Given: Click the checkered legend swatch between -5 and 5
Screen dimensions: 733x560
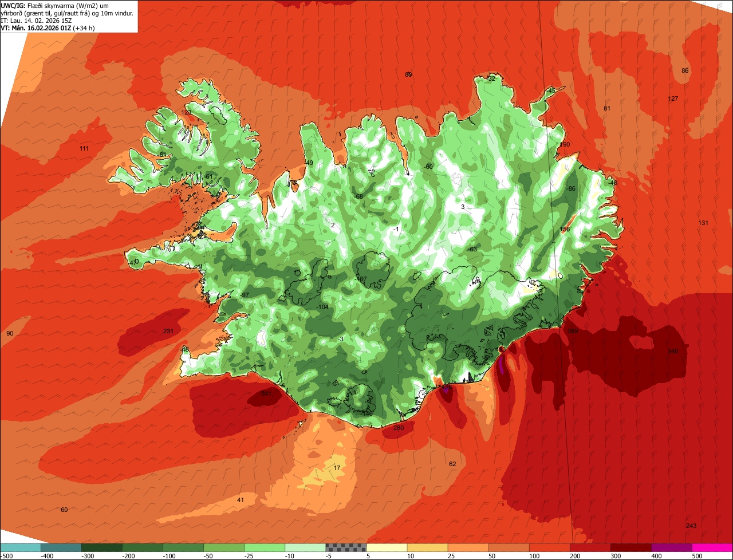Looking at the screenshot, I should click(x=346, y=547).
